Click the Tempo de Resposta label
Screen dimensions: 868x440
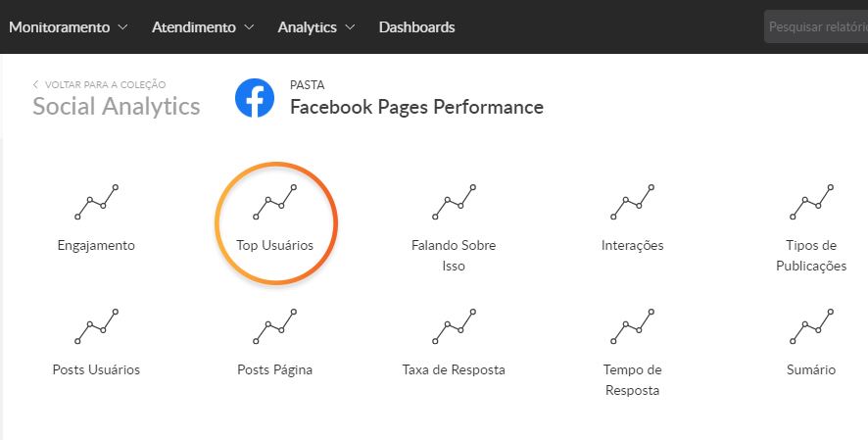click(633, 380)
